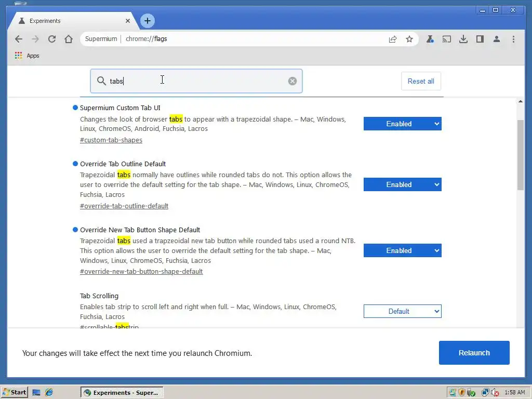Click into the flags search field
The height and width of the screenshot is (399, 532).
[x=196, y=81]
